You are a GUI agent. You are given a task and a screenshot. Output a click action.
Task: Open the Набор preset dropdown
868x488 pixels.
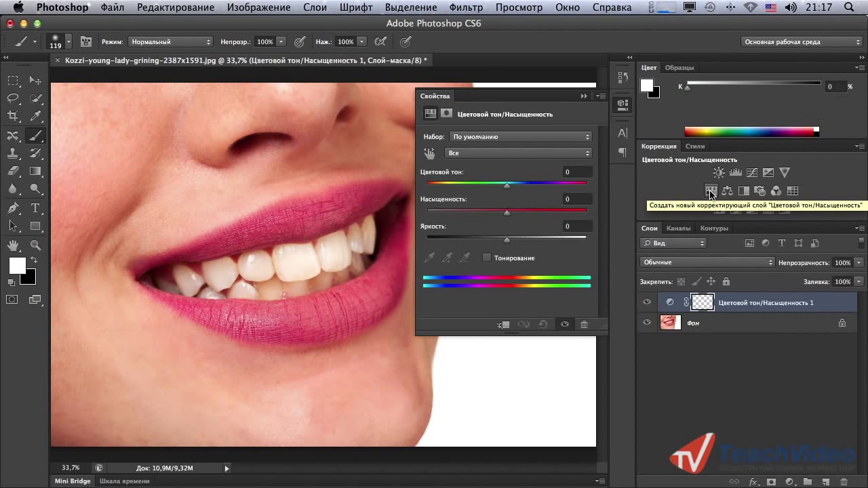[x=520, y=137]
